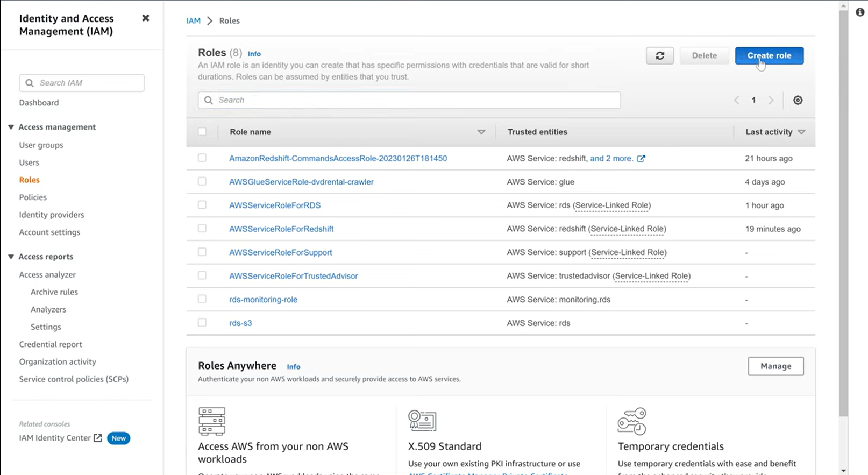Close the IAM navigation panel
This screenshot has height=475, width=868.
point(145,18)
